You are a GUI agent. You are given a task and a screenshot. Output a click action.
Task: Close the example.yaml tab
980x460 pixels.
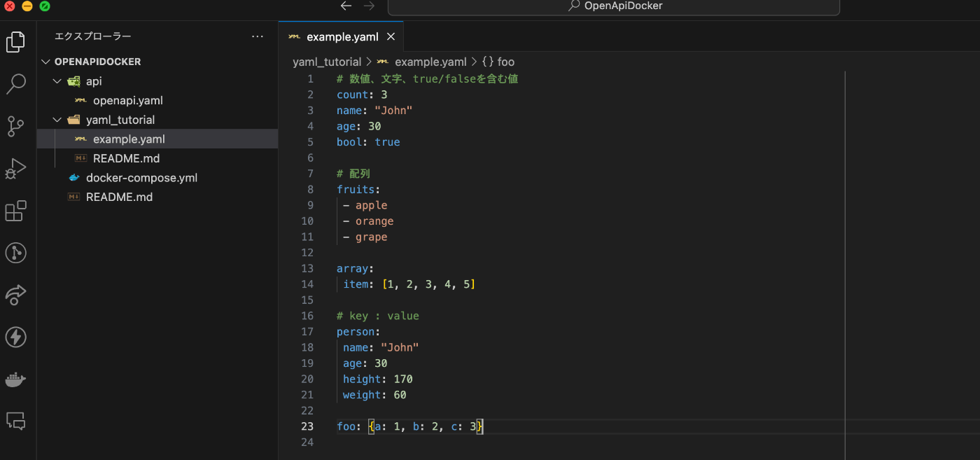(391, 36)
